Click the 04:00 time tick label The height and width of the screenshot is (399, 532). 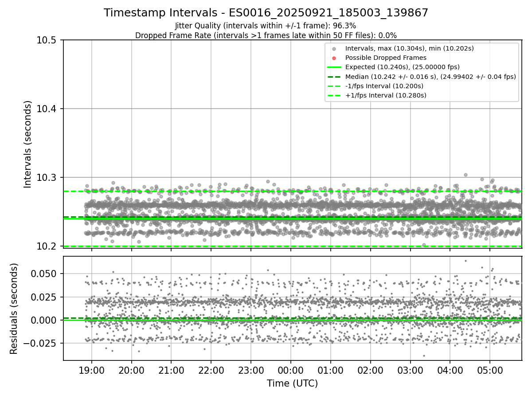point(450,370)
